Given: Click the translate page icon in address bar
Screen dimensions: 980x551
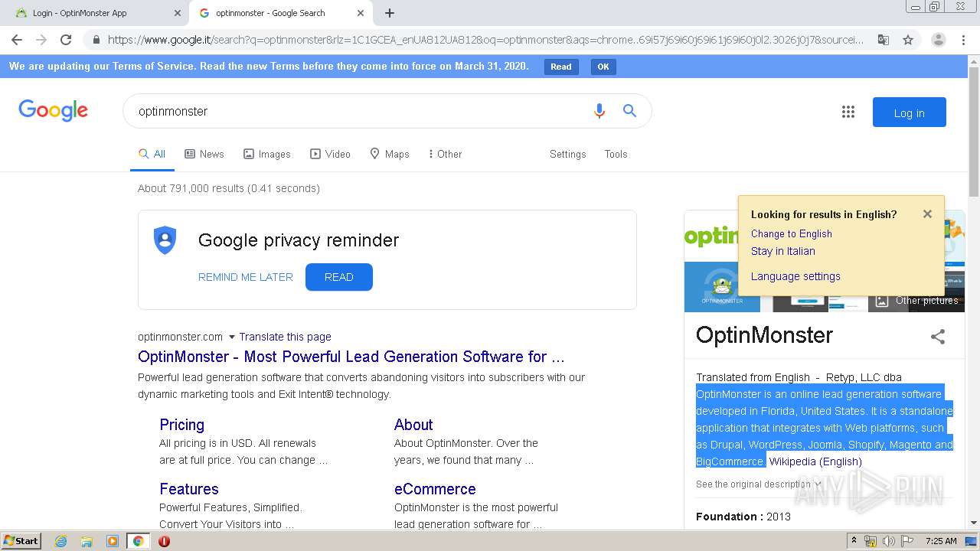Looking at the screenshot, I should 884,40.
